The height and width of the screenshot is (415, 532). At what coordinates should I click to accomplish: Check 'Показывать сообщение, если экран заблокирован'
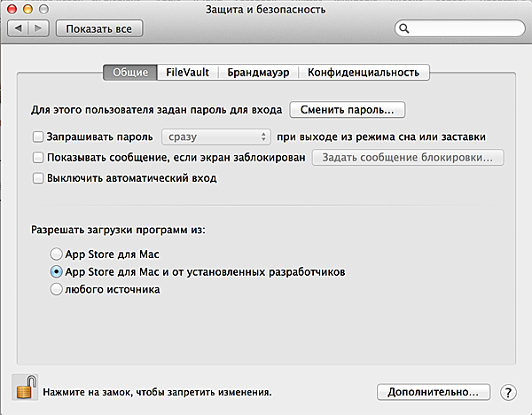click(x=38, y=158)
